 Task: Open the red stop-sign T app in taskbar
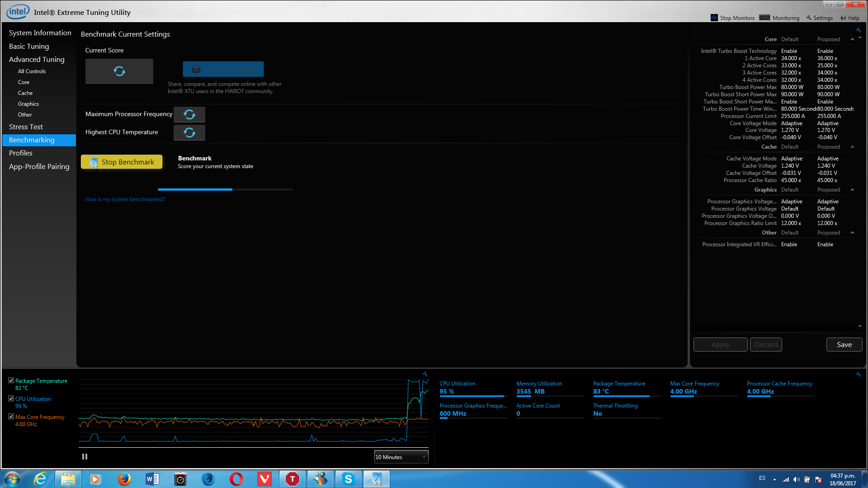pyautogui.click(x=292, y=479)
